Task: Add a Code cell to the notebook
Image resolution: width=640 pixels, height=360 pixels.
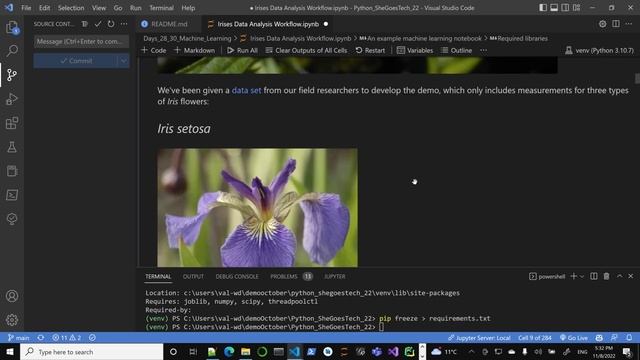Action: coord(154,50)
